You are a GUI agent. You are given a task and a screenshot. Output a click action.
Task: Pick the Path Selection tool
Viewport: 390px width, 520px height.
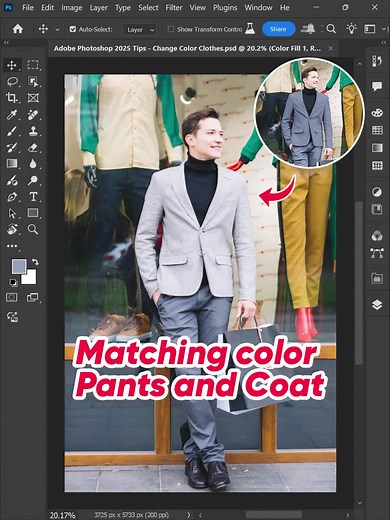[12, 213]
